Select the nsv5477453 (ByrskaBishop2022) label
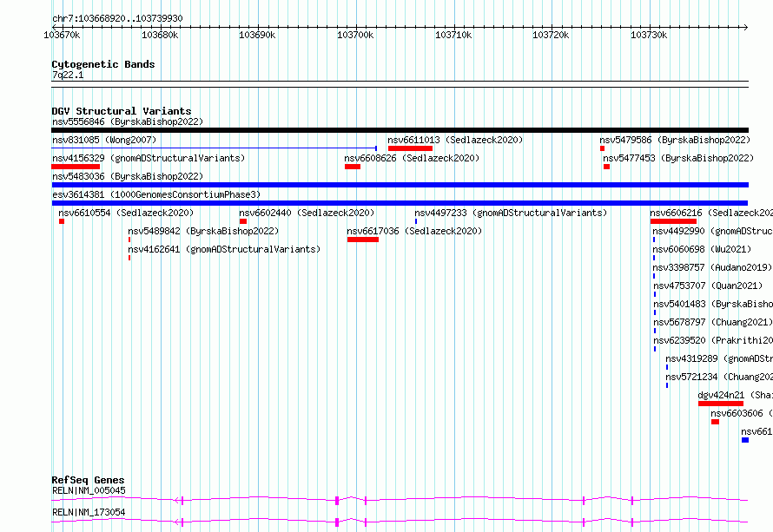Image resolution: width=773 pixels, height=532 pixels. 678,158
